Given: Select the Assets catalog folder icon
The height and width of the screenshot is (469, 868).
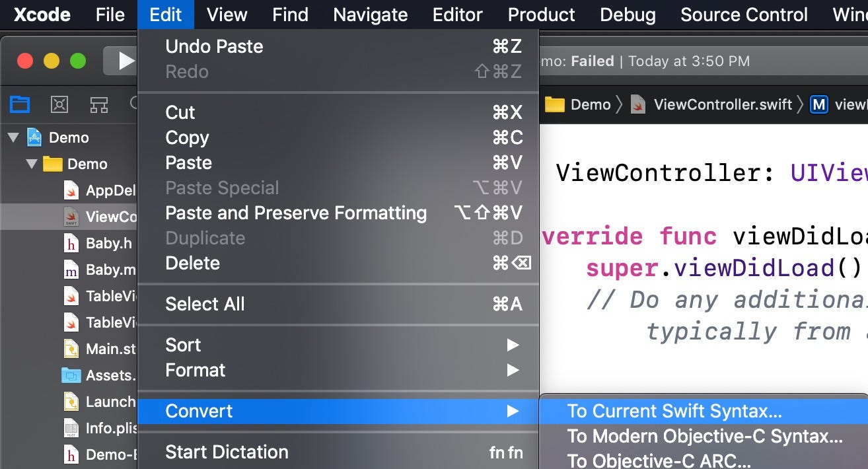Looking at the screenshot, I should [x=71, y=375].
